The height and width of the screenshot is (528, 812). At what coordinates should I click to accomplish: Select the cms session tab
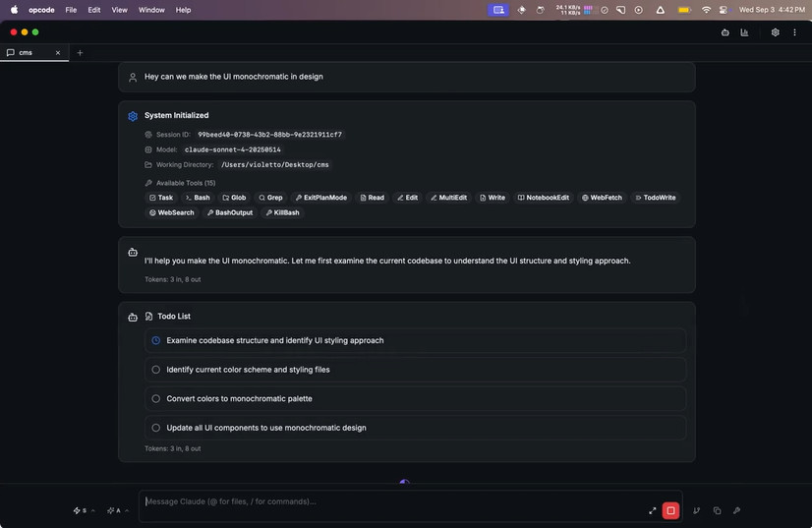point(34,53)
